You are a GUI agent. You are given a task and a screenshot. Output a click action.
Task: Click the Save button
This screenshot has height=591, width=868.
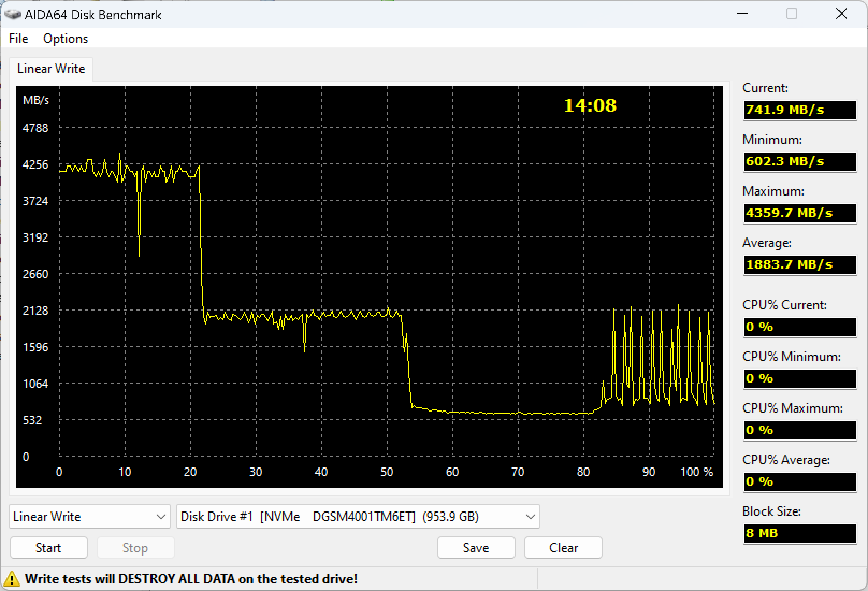476,547
